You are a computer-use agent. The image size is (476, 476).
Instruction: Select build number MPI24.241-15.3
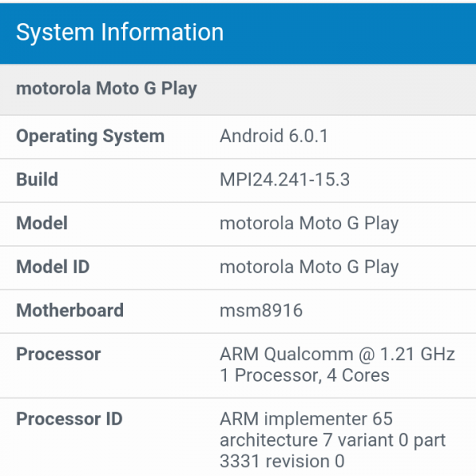[x=284, y=179]
